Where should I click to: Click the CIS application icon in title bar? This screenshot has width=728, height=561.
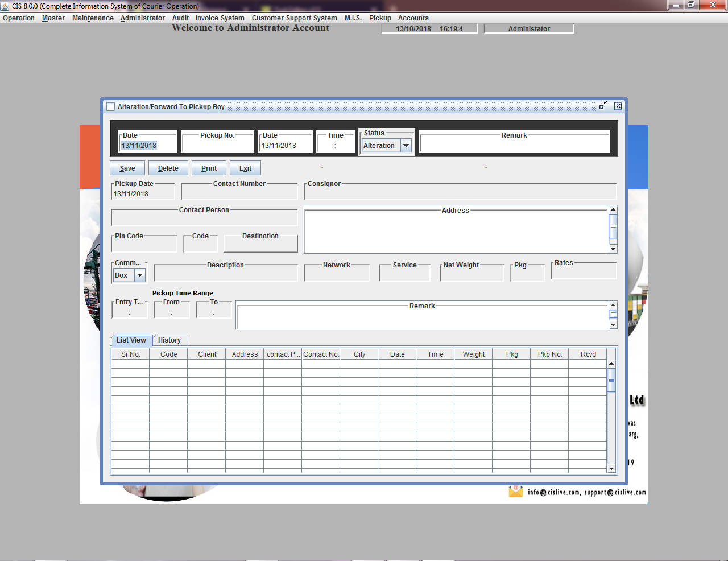point(5,6)
